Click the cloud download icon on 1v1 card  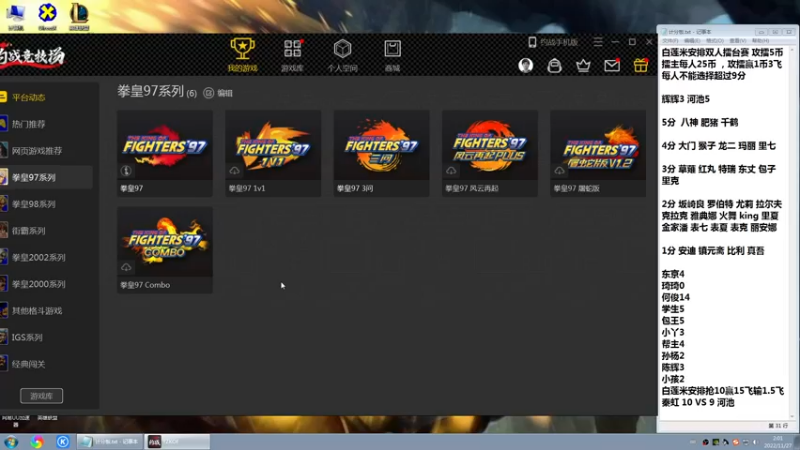[234, 171]
